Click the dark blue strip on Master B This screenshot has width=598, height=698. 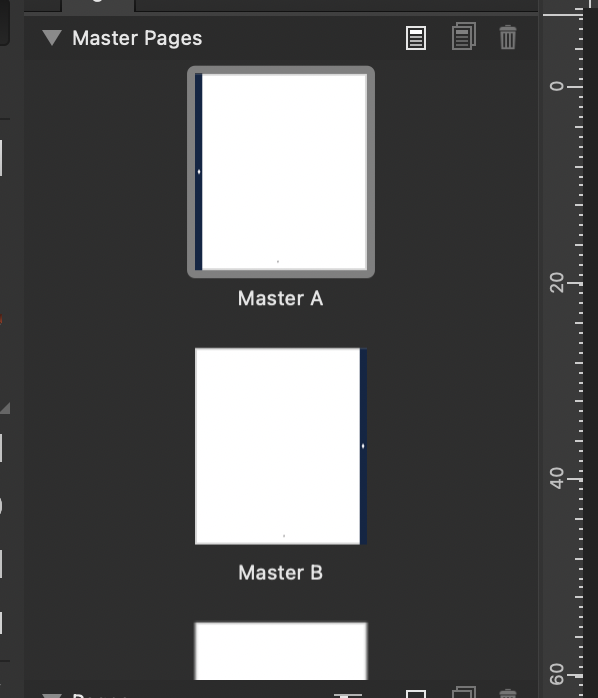363,446
